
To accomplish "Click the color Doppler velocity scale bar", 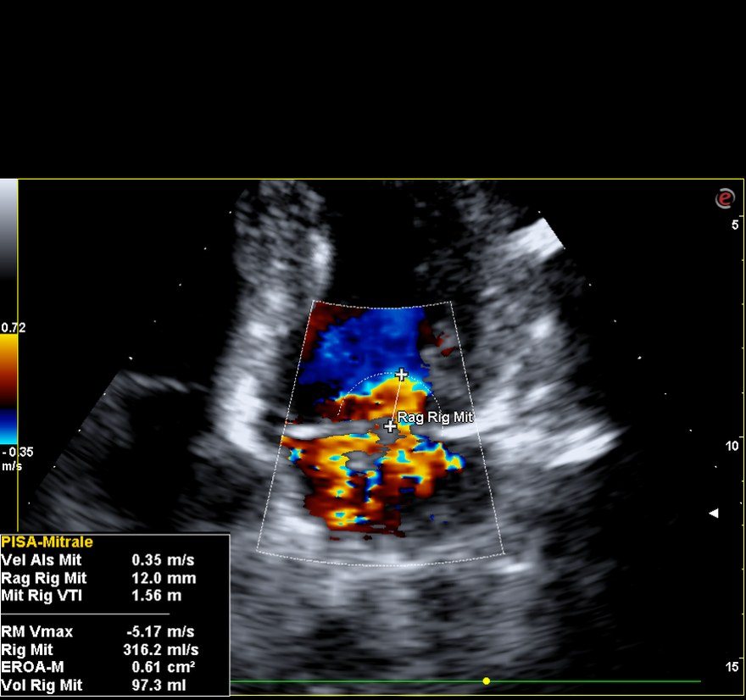I will point(8,389).
